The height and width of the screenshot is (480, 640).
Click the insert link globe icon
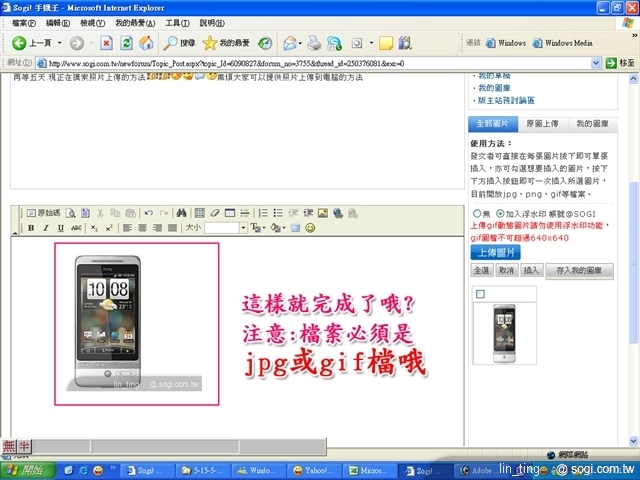(x=338, y=213)
